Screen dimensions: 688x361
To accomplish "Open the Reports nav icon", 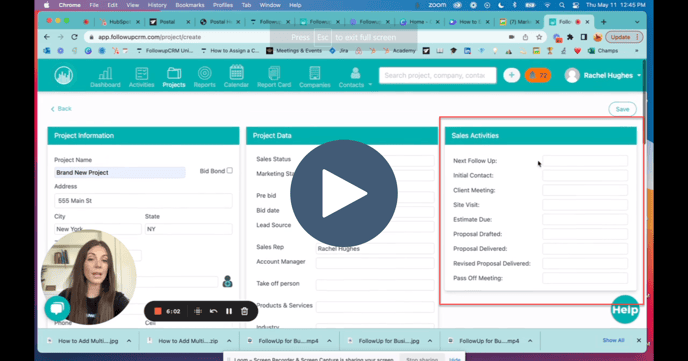I will point(204,78).
